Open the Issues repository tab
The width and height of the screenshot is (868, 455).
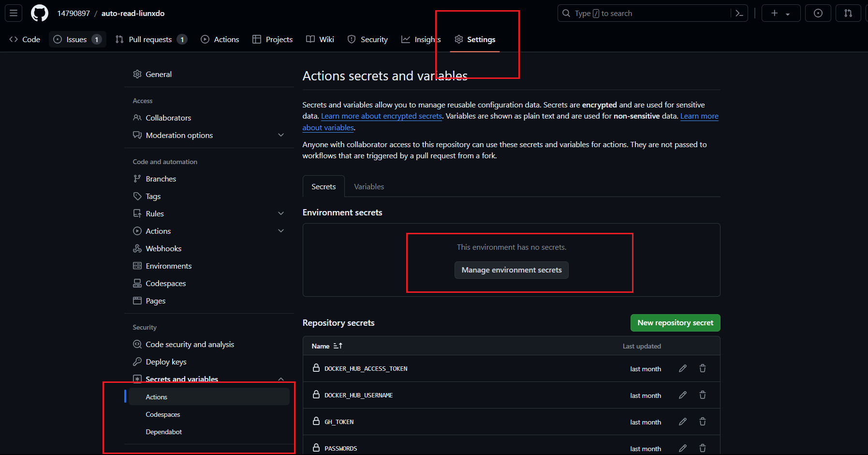[77, 39]
